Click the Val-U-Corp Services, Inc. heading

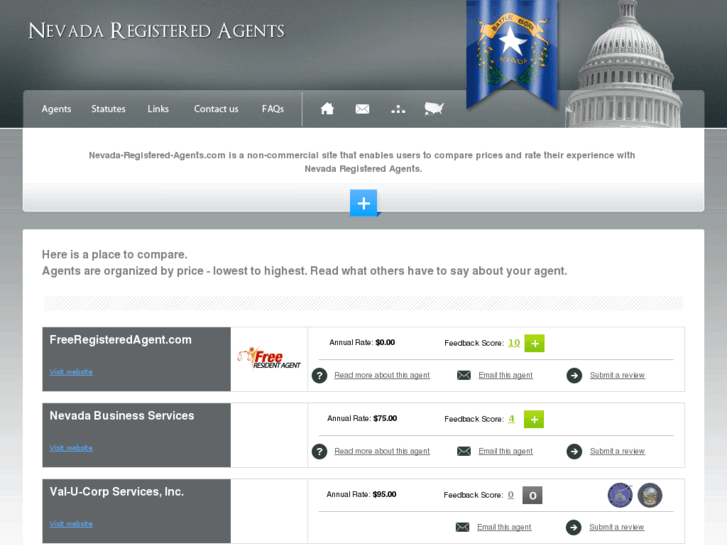(117, 492)
